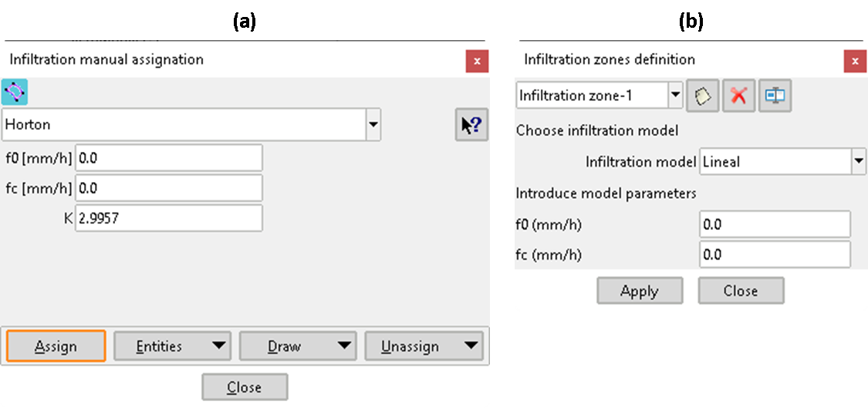
Task: Click Close button next to Apply
Action: (x=741, y=291)
